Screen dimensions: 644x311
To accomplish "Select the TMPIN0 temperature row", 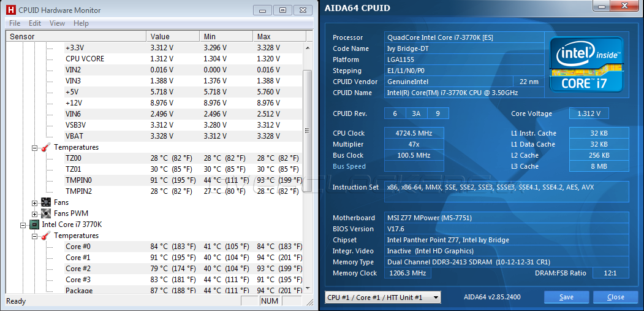I will click(x=183, y=180).
